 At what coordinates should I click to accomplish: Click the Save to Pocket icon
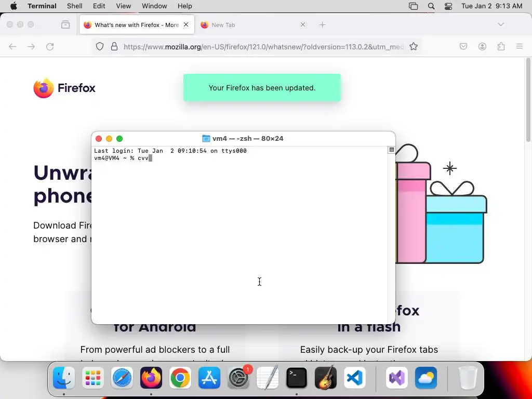coord(463,46)
